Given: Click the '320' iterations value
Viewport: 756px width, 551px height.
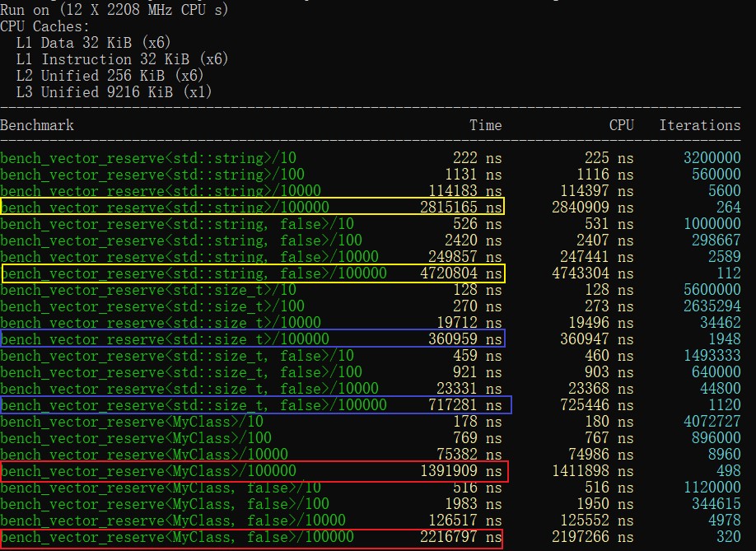Looking at the screenshot, I should pos(728,537).
